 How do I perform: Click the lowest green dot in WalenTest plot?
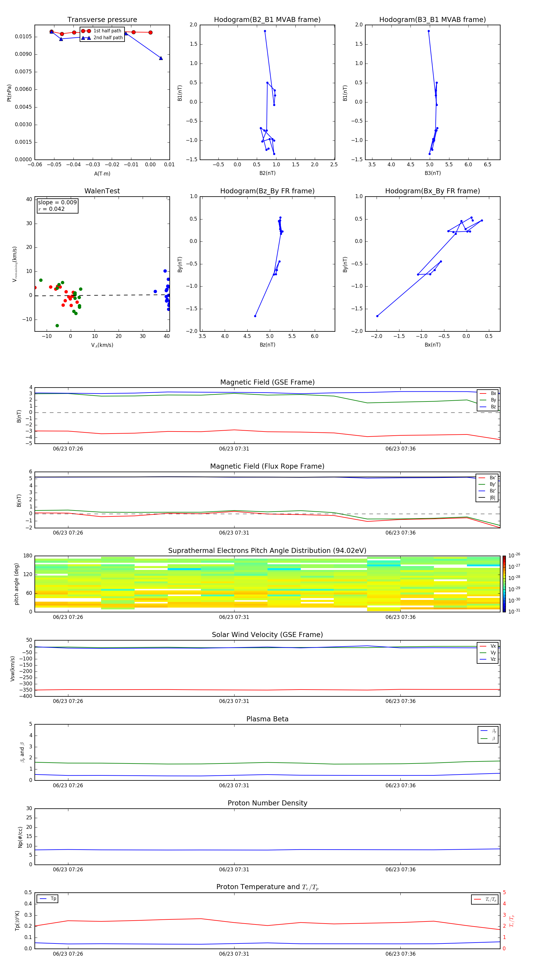click(57, 326)
